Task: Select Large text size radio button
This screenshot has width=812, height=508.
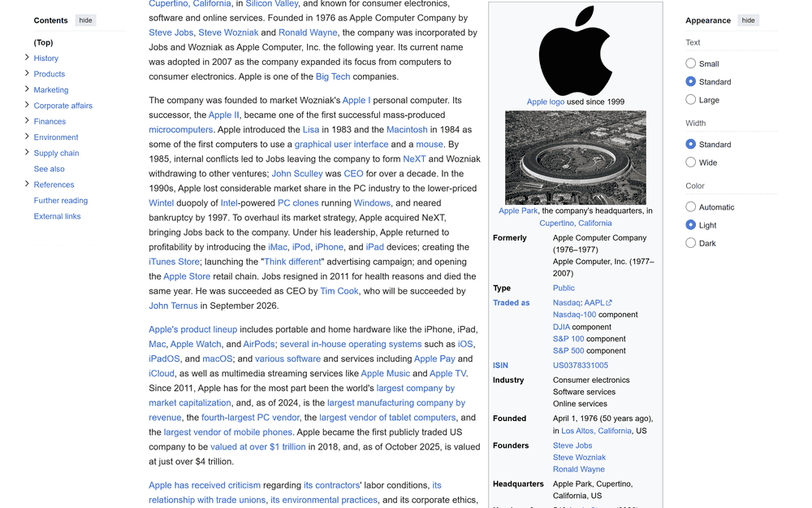Action: [690, 99]
